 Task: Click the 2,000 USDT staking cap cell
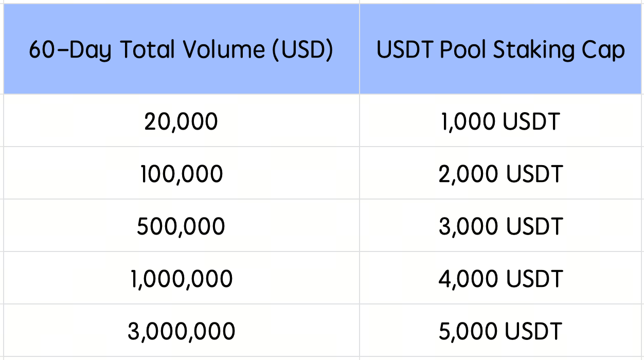click(x=500, y=174)
